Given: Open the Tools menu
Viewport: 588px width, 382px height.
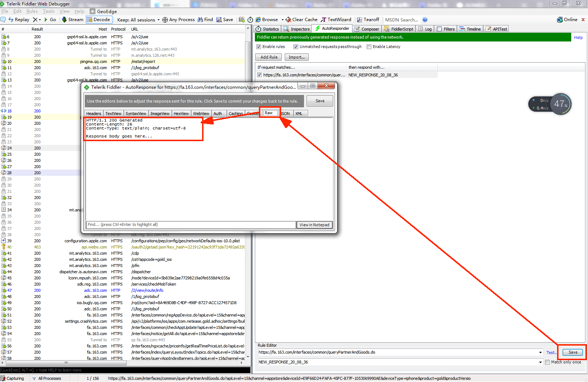Looking at the screenshot, I should (x=48, y=11).
